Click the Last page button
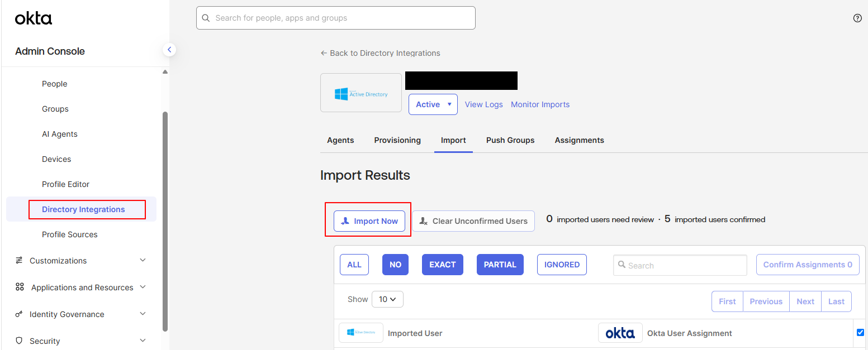This screenshot has width=868, height=350. (836, 301)
